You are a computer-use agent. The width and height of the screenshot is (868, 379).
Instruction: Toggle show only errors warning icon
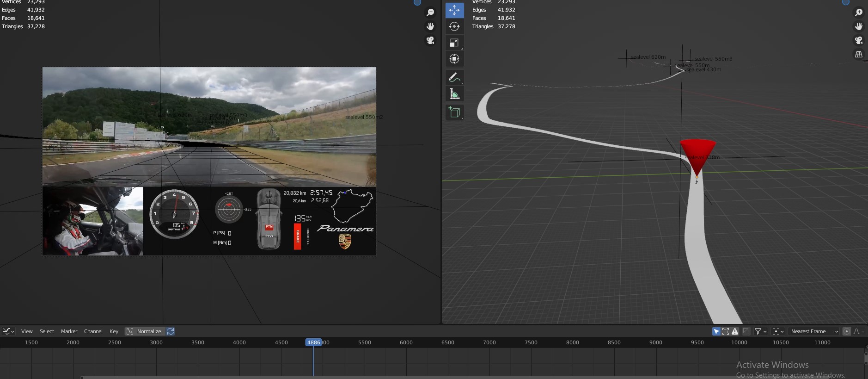tap(735, 331)
